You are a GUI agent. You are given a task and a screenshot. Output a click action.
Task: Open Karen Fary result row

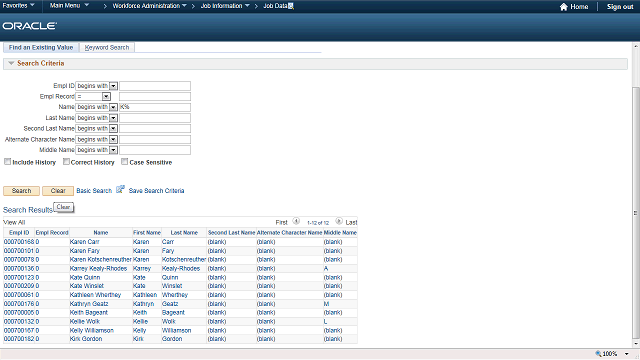84,251
